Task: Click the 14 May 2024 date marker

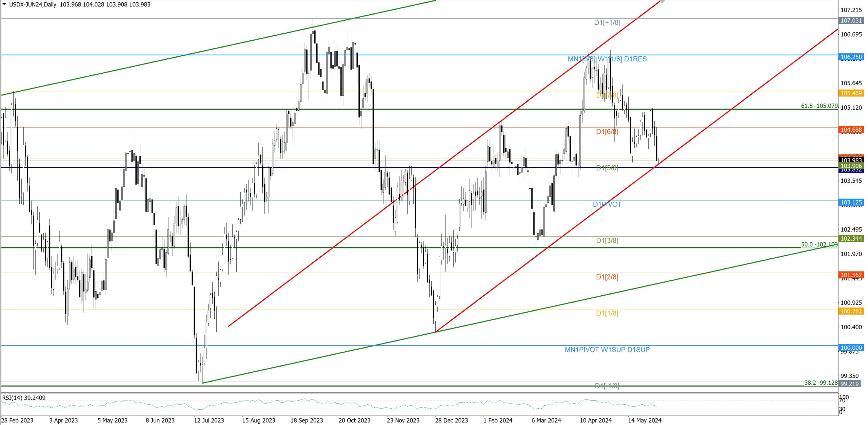Action: (644, 420)
